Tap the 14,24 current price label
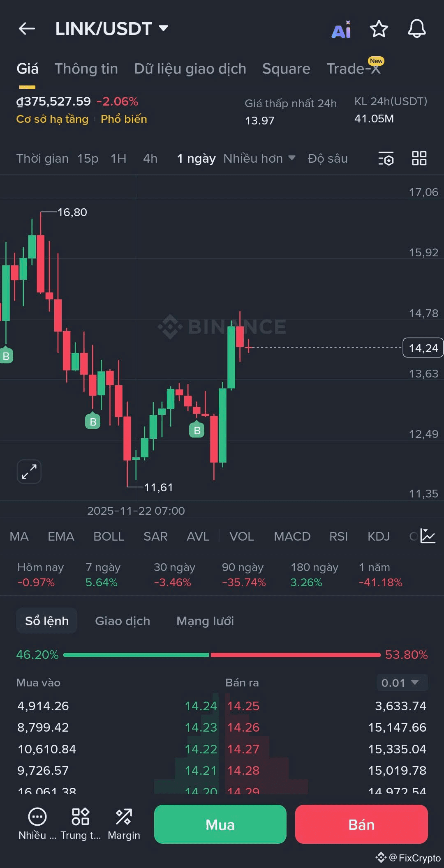444x868 pixels. [423, 348]
